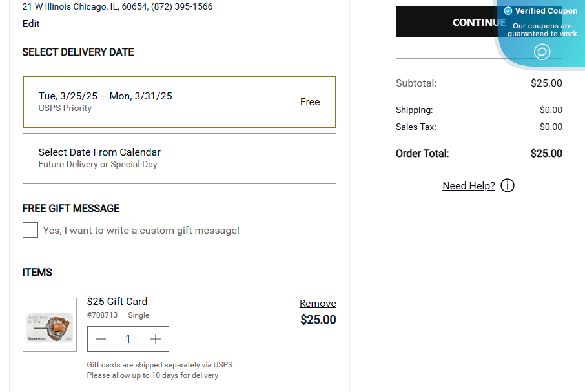This screenshot has height=392, width=585.
Task: Select the home icon in the coupon popup
Action: [x=542, y=52]
